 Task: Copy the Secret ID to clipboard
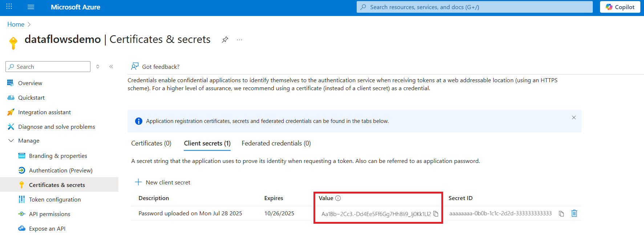click(x=562, y=214)
